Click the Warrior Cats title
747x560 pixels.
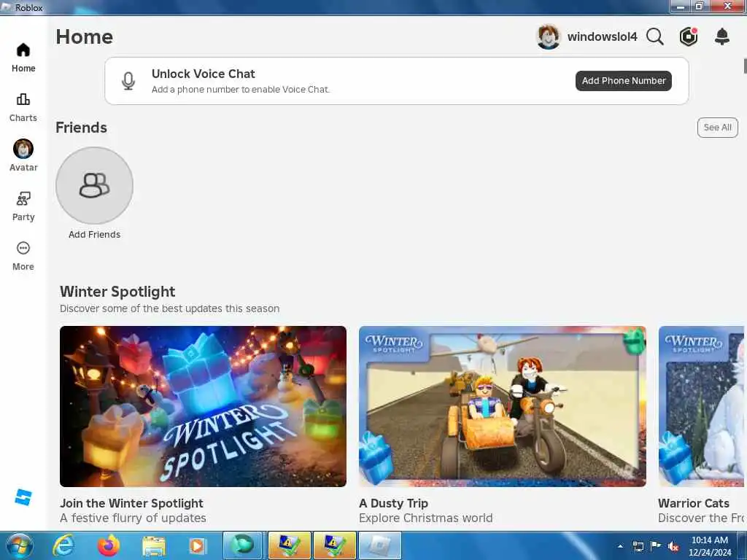coord(694,503)
